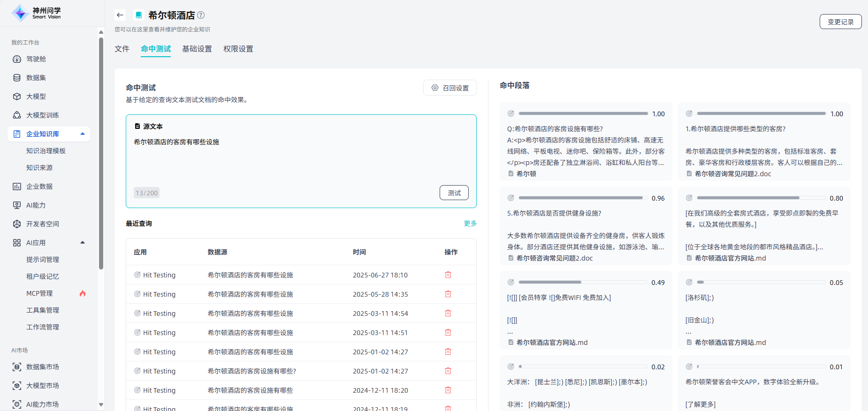Collapse the AI应用 menu section
This screenshot has width=868, height=411.
[83, 243]
